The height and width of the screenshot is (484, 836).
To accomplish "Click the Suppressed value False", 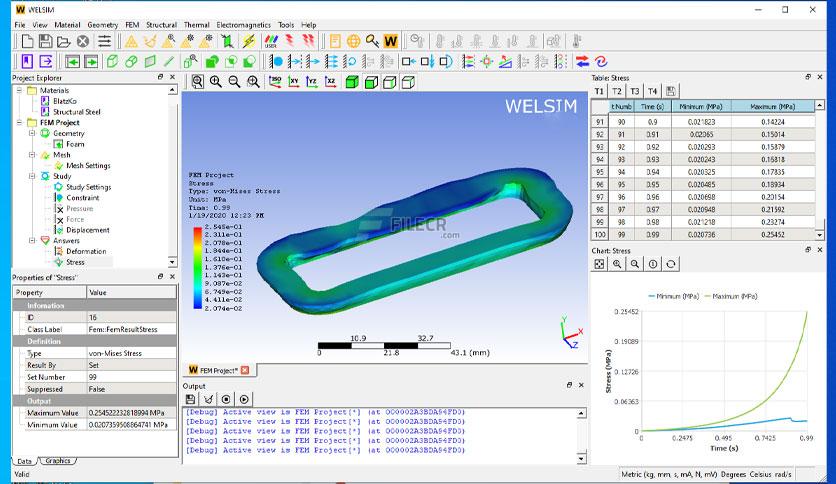I will pyautogui.click(x=131, y=389).
